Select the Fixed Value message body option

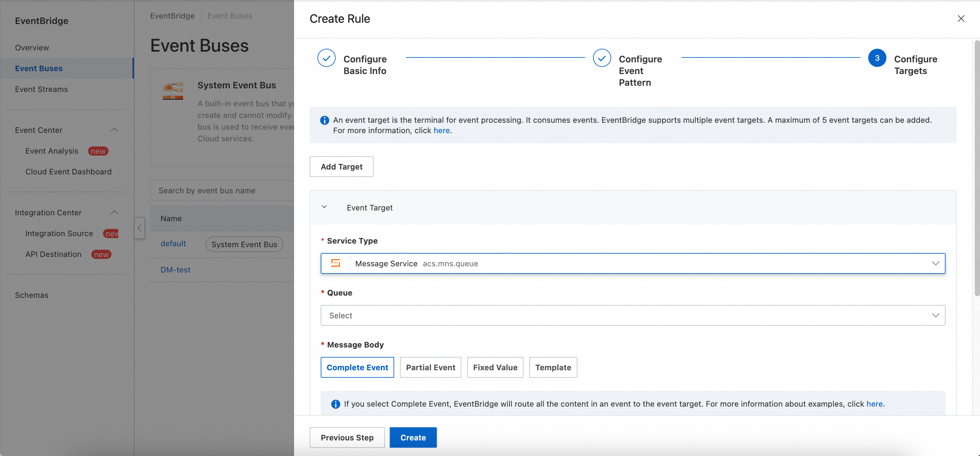495,367
